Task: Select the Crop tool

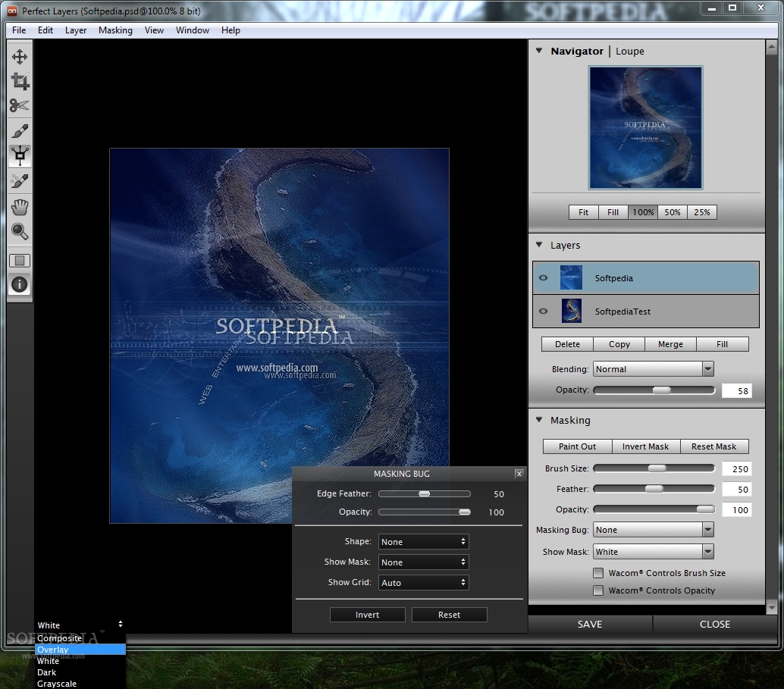Action: point(20,81)
